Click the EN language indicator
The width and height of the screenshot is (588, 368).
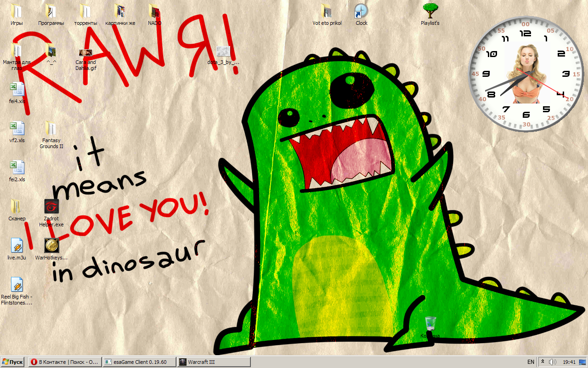click(531, 362)
